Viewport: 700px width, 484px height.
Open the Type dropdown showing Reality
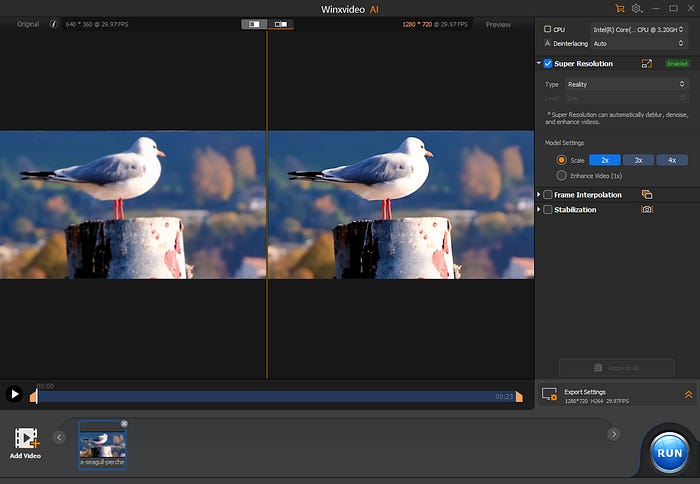point(628,84)
